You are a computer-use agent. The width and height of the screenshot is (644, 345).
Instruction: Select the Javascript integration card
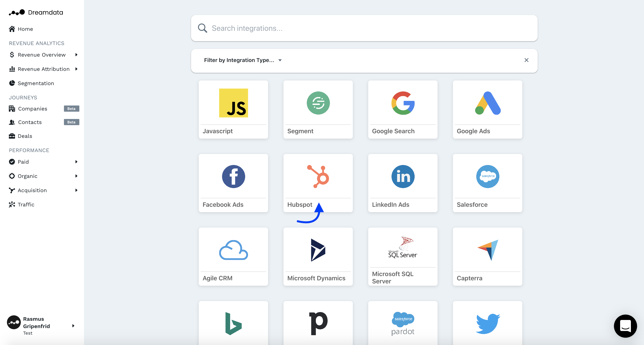tap(233, 110)
